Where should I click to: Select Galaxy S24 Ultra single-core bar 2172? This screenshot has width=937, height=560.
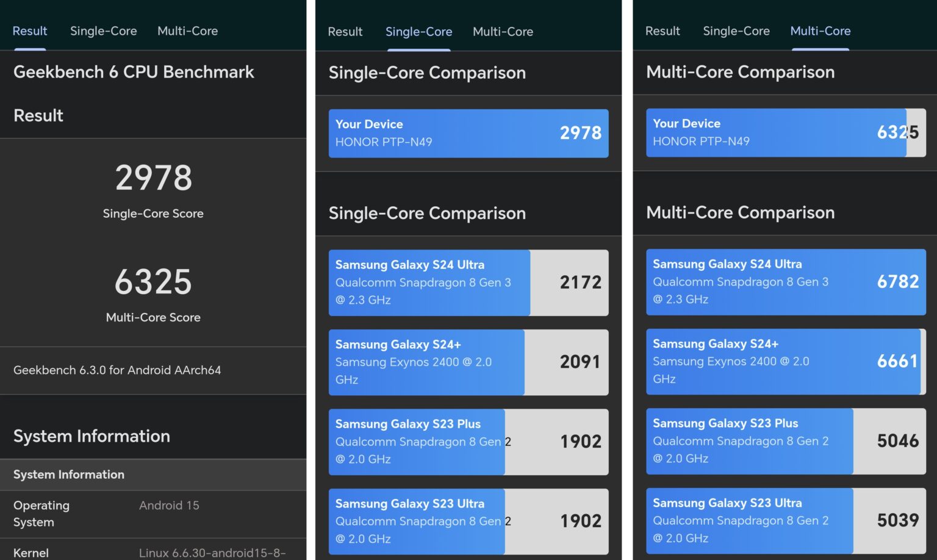468,282
